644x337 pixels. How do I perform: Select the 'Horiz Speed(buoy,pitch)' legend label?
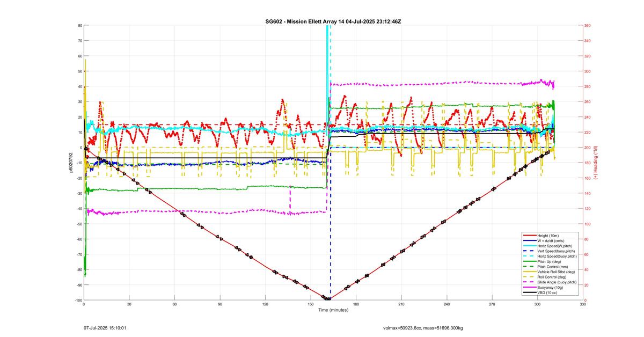[x=557, y=257]
